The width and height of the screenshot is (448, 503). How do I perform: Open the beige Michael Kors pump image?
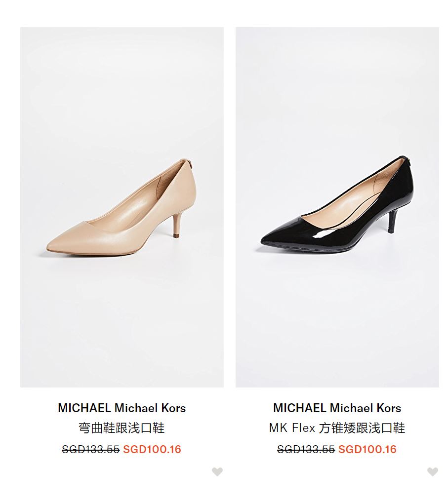point(122,207)
